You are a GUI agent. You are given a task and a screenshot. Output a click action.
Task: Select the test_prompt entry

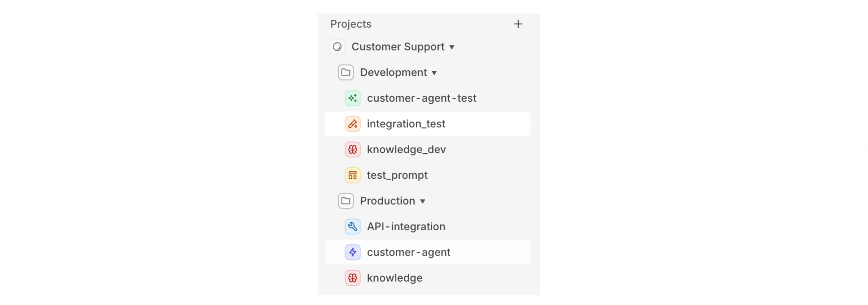(x=397, y=175)
